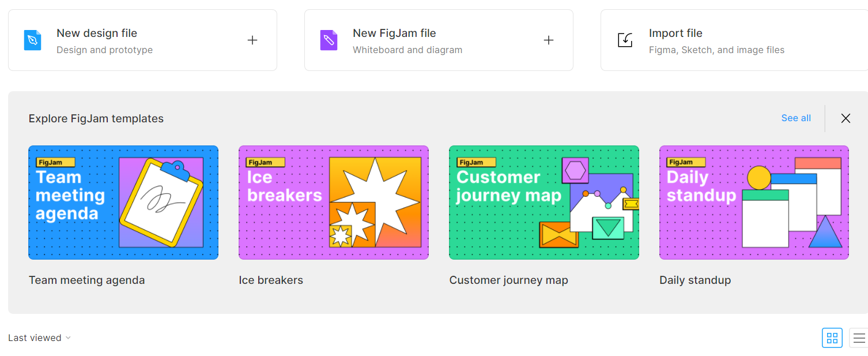Click the 'Ice breakers' caption text
Screen dimensions: 868x356
(x=271, y=280)
